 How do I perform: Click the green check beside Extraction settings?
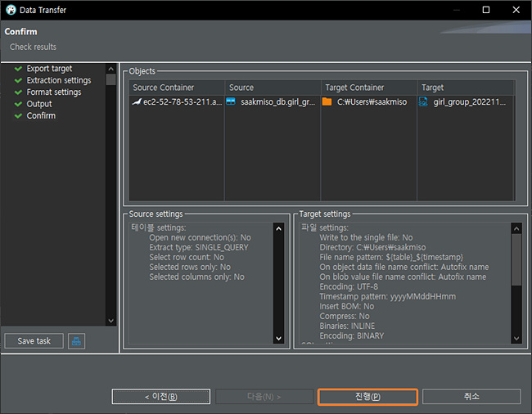18,81
